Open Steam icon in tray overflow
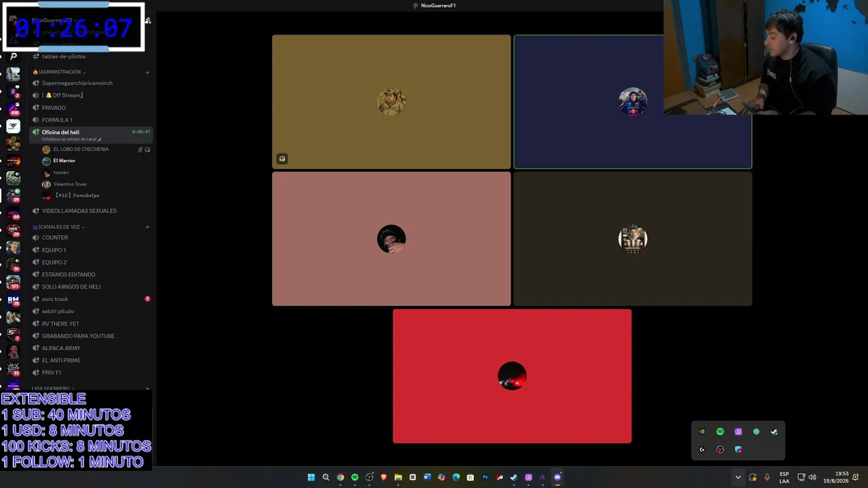The height and width of the screenshot is (488, 868). (x=774, y=432)
